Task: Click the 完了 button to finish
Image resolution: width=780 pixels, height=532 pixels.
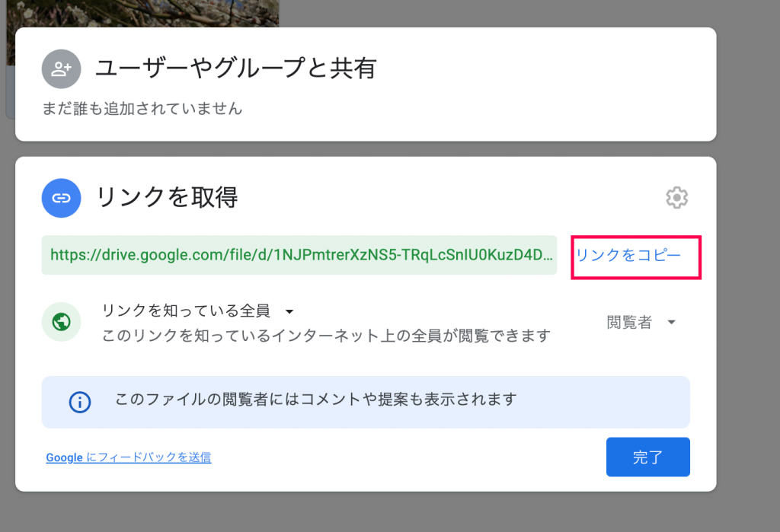Action: click(647, 457)
